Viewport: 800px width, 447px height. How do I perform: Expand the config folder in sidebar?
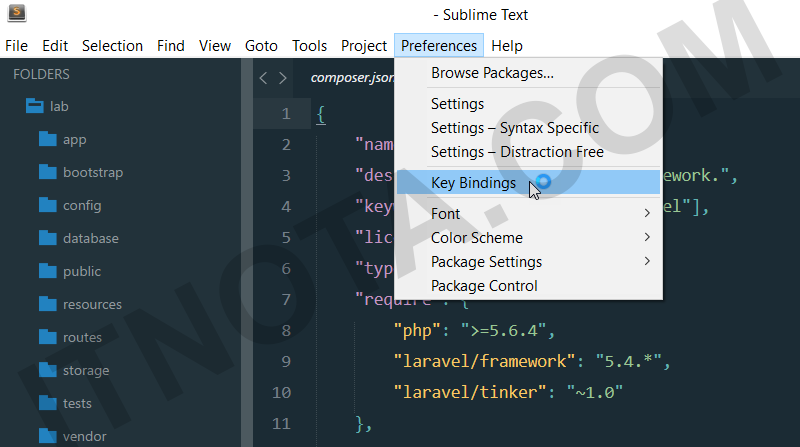pyautogui.click(x=82, y=206)
